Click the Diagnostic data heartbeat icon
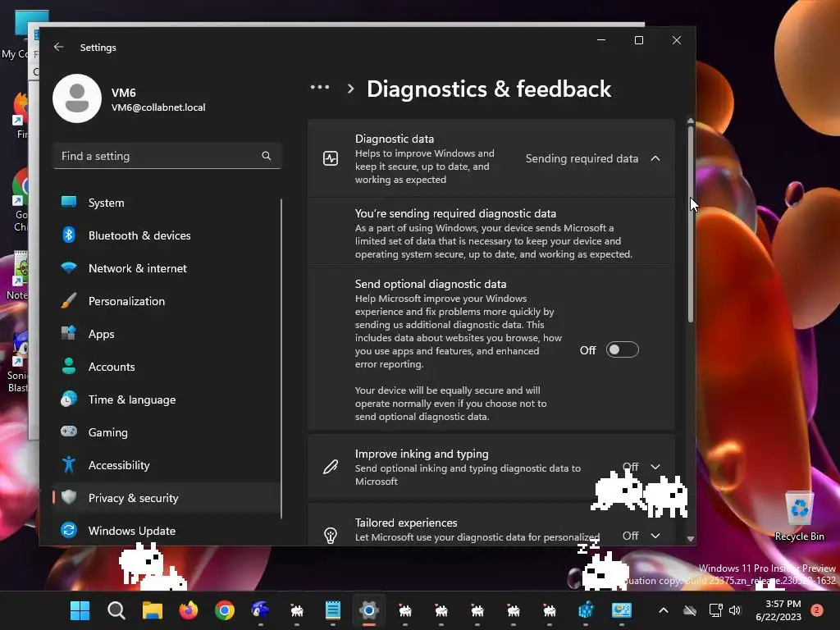 point(331,158)
